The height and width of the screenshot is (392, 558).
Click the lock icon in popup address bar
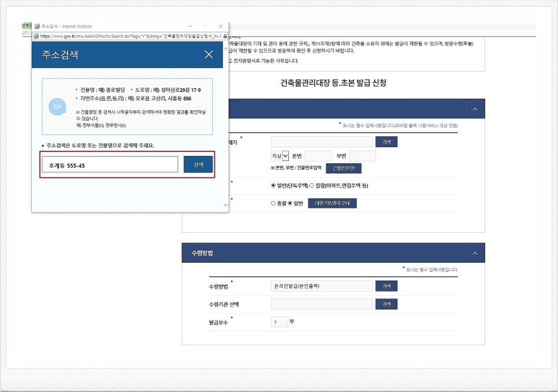tap(225, 36)
